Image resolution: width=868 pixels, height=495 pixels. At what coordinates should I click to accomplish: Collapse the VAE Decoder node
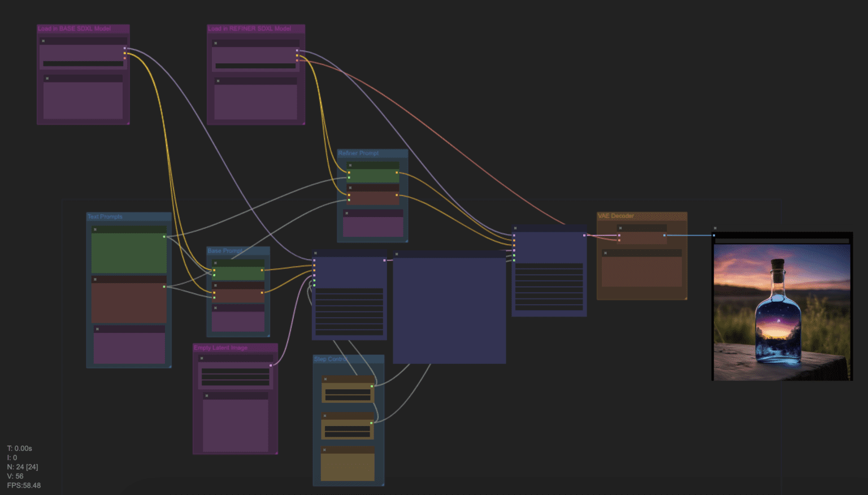622,227
